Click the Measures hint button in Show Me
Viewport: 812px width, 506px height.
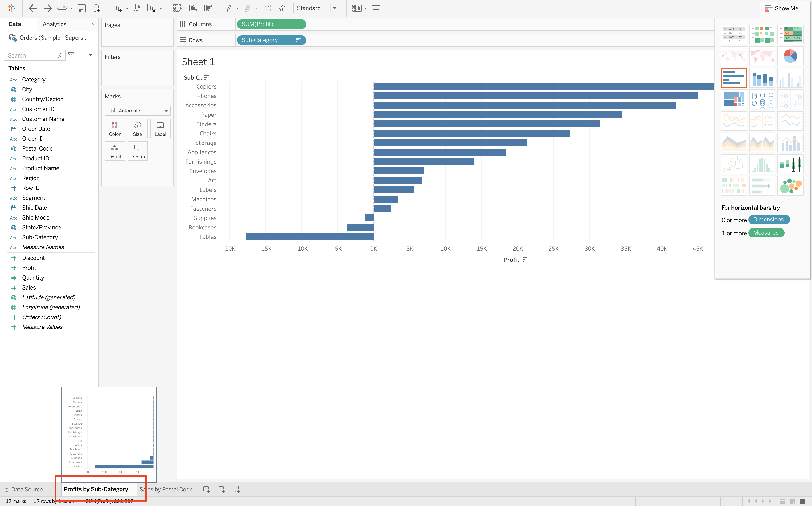766,232
